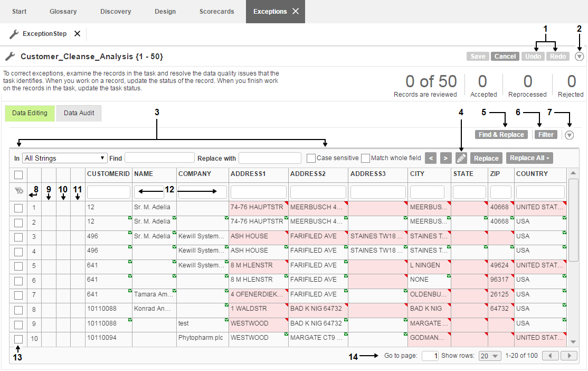Go to previous page of records

point(551,356)
